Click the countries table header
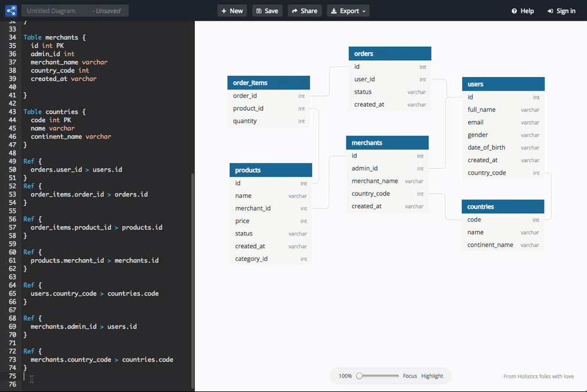 pos(502,206)
